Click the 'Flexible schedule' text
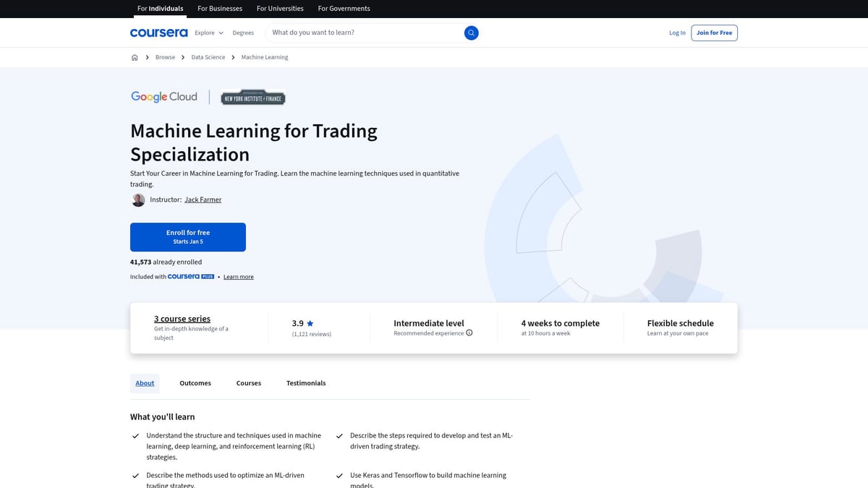868x488 pixels. (681, 323)
